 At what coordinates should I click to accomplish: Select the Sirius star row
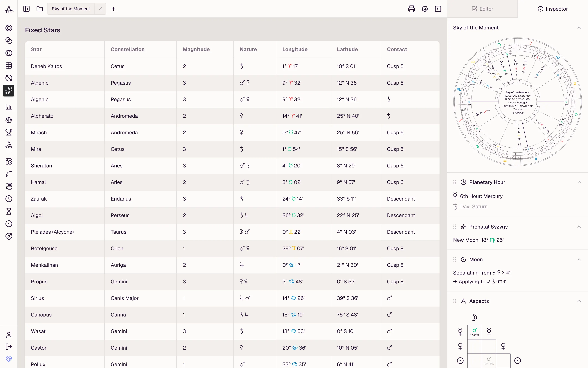[x=232, y=298]
